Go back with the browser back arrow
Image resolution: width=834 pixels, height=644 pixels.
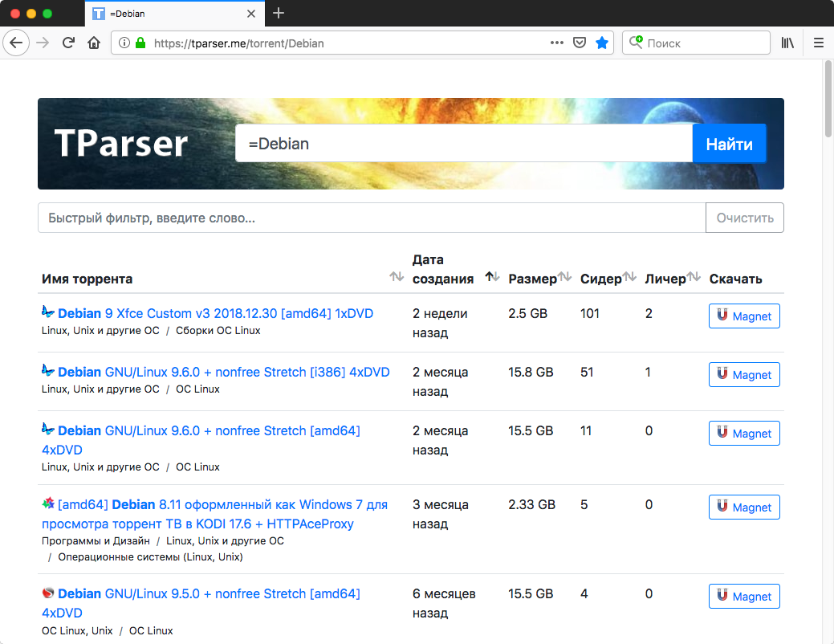17,43
